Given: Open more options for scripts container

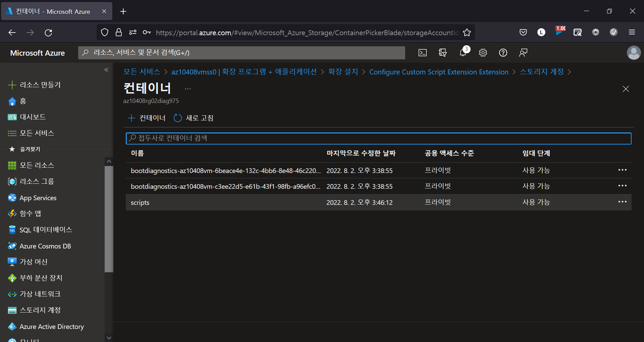Looking at the screenshot, I should click(622, 202).
